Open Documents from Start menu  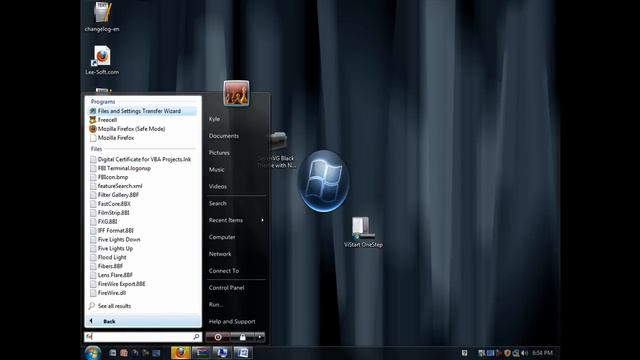click(224, 136)
